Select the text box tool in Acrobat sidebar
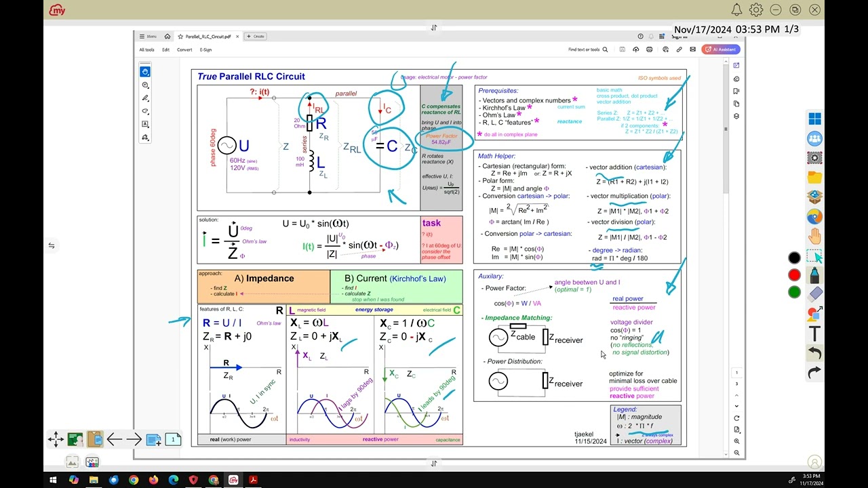 tap(145, 125)
